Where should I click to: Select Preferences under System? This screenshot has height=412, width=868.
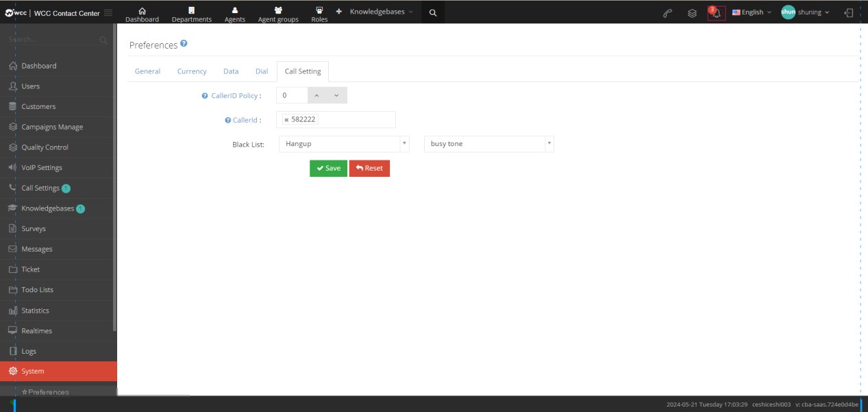pos(48,392)
